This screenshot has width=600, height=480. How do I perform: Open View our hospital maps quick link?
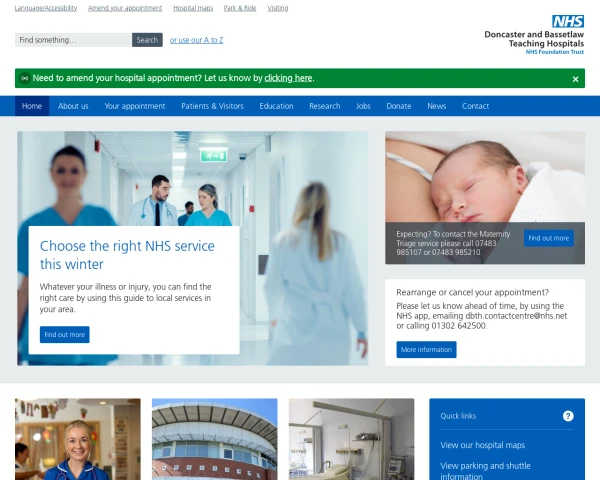tap(483, 445)
